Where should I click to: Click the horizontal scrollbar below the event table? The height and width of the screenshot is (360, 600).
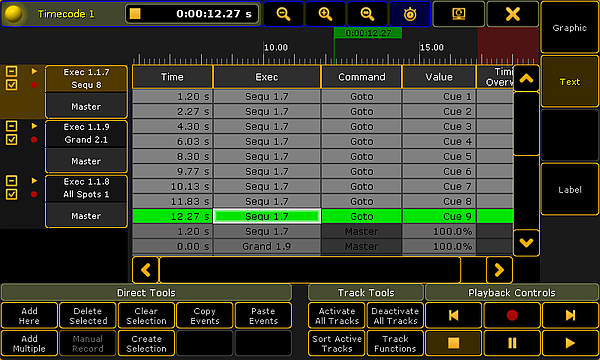(x=310, y=270)
